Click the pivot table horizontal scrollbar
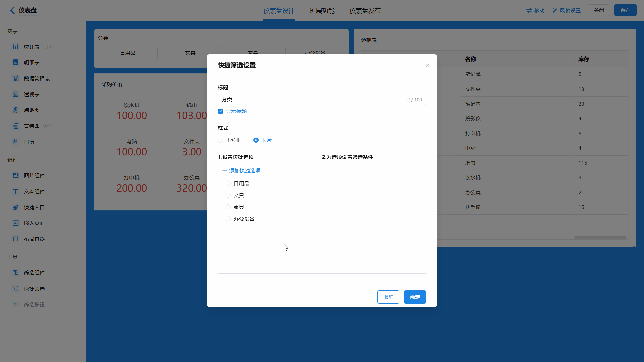 point(600,238)
